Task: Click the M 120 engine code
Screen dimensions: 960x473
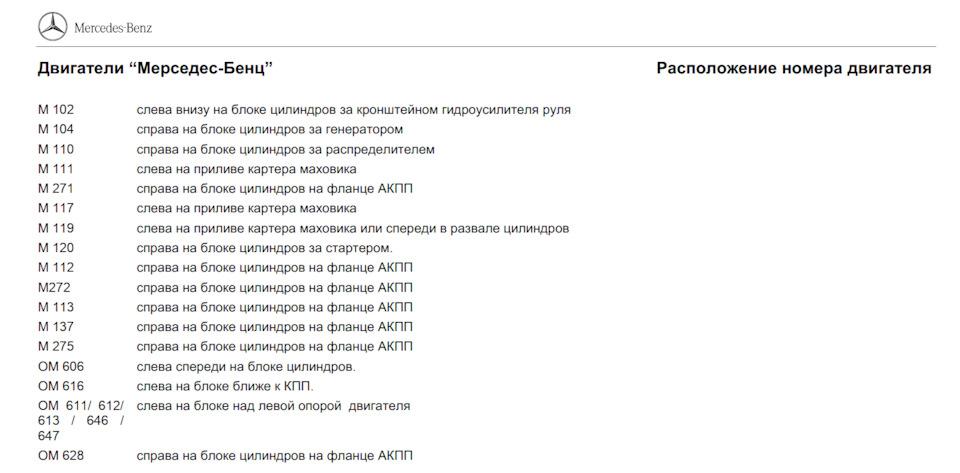Action: (56, 248)
